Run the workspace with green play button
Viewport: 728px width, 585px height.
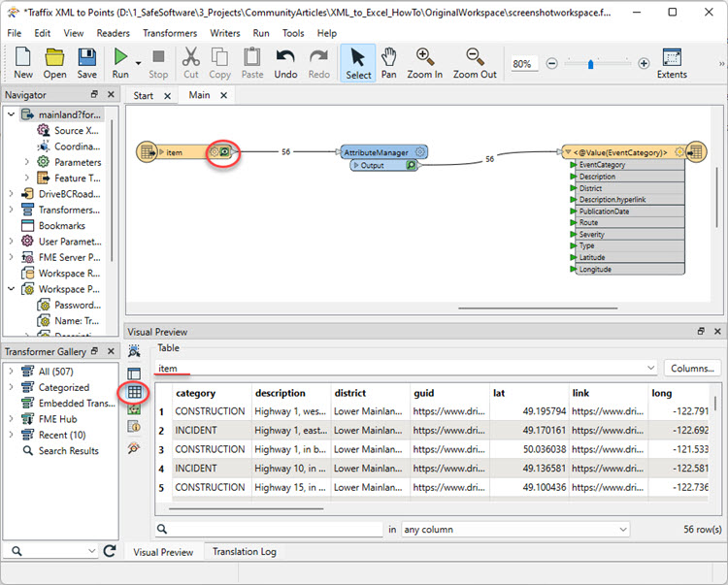[x=120, y=63]
